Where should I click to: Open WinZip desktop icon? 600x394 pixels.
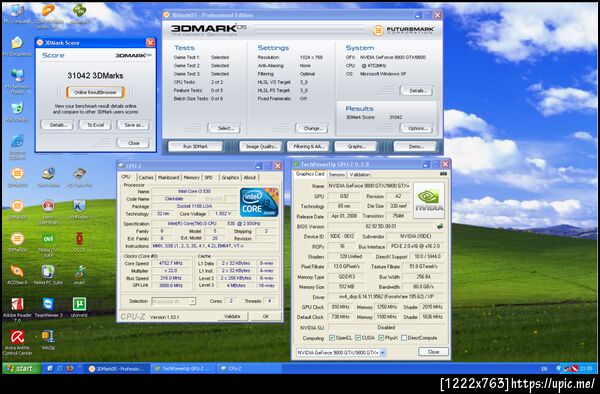pyautogui.click(x=48, y=340)
